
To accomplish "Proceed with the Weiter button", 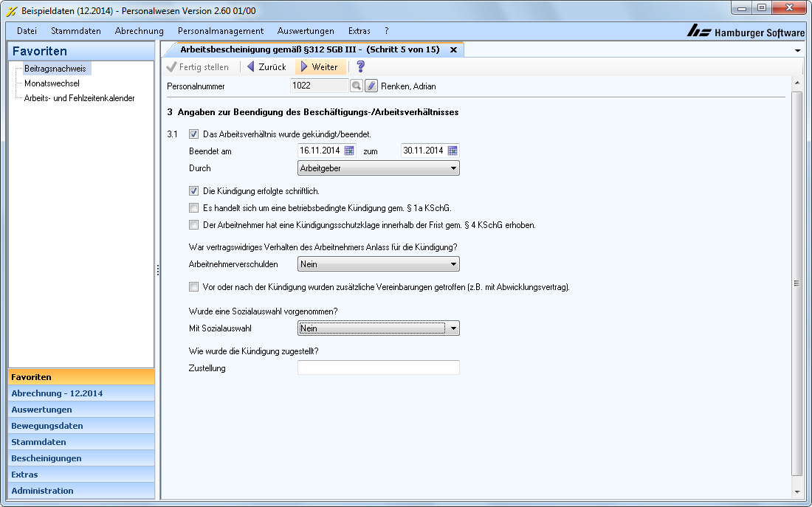I will click(320, 67).
